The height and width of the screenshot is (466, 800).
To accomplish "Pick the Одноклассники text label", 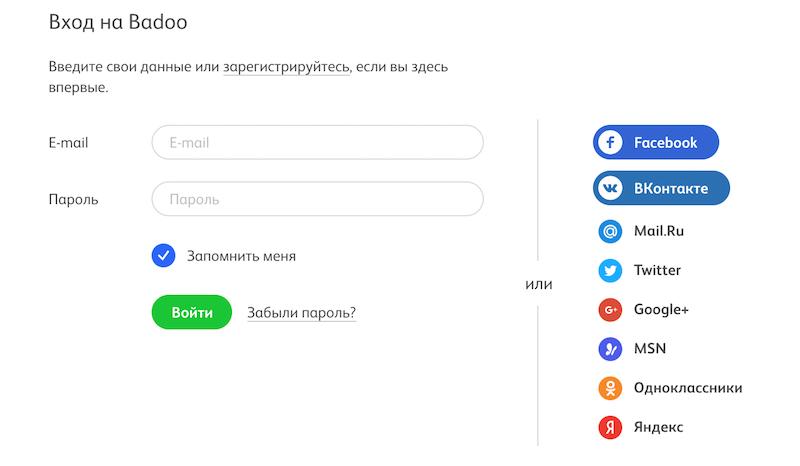I will point(687,388).
